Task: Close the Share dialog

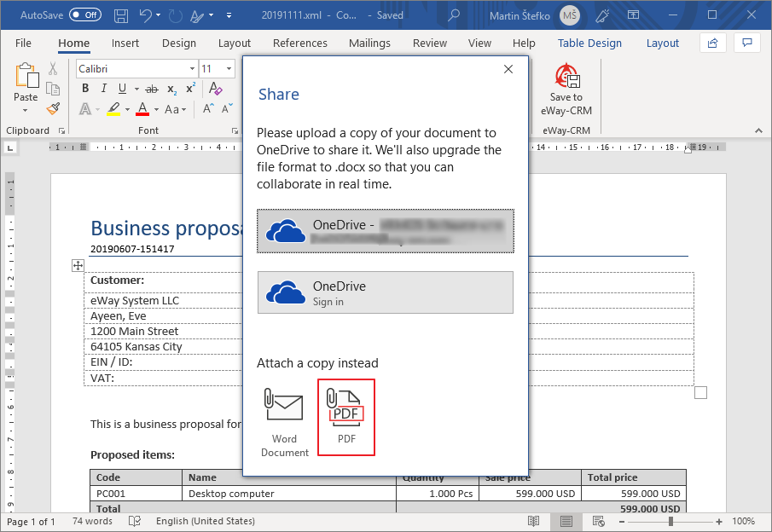Action: (x=508, y=69)
